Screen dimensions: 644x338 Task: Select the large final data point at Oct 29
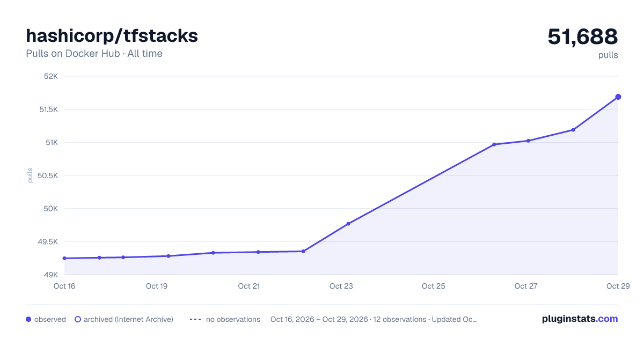tap(618, 97)
